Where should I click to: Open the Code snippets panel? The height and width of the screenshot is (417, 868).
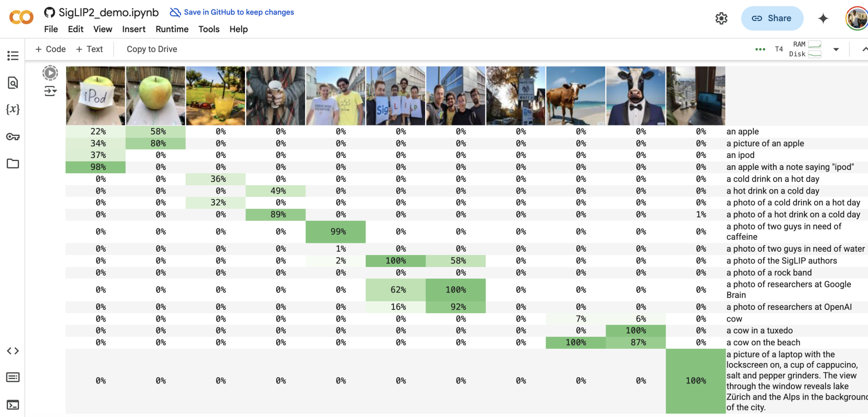click(x=13, y=350)
